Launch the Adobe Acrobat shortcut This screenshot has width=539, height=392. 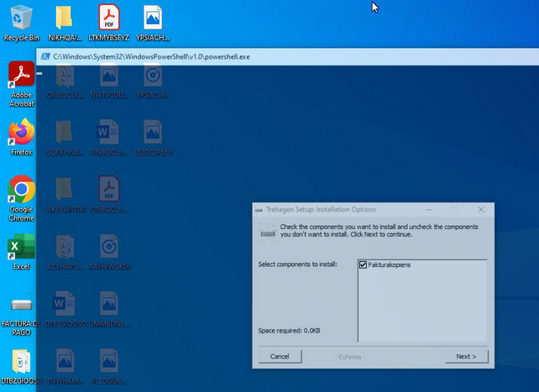tap(21, 84)
